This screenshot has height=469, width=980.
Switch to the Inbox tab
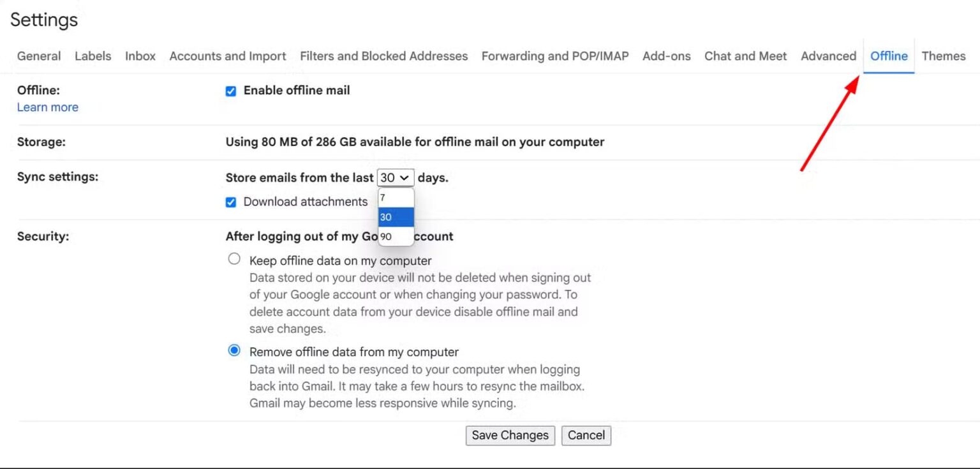[x=140, y=56]
